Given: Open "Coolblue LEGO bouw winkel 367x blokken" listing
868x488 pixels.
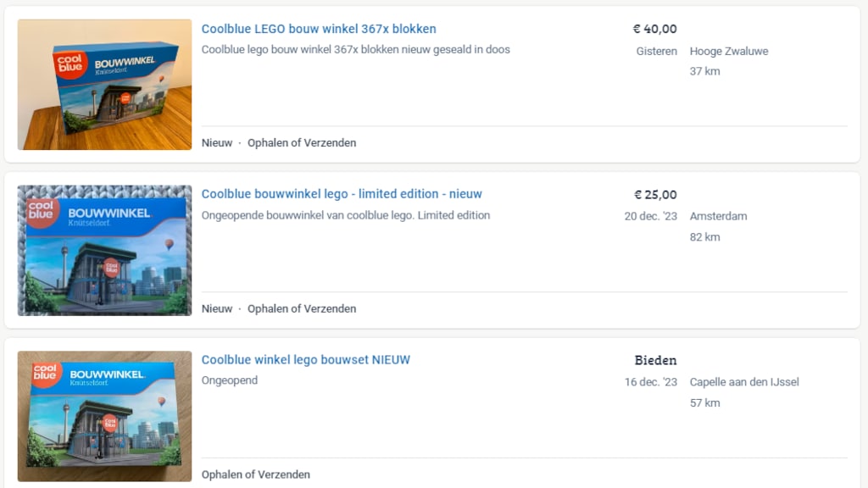Looking at the screenshot, I should click(319, 29).
